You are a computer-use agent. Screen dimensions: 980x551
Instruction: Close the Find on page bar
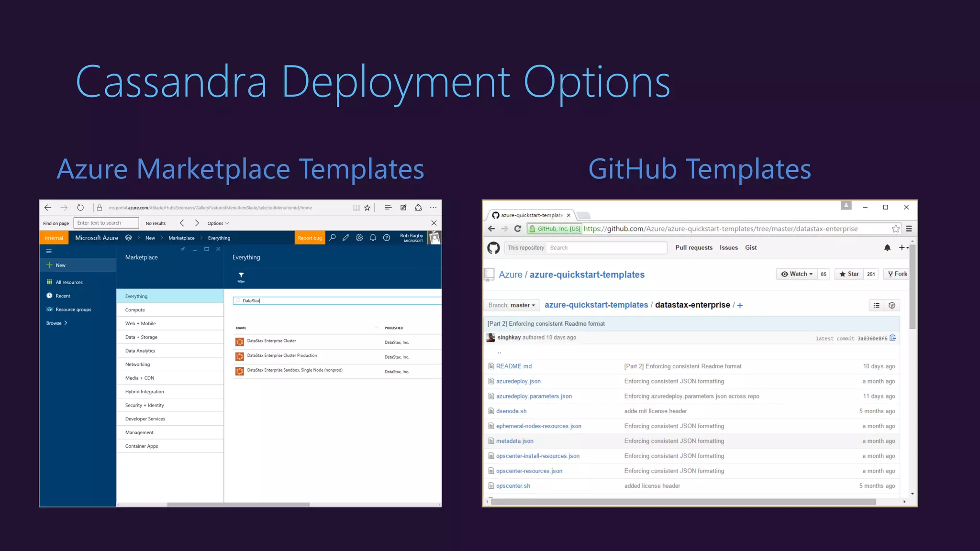(x=434, y=223)
